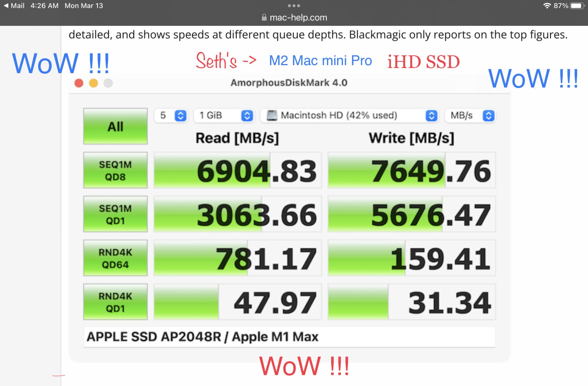The image size is (588, 386).
Task: Tap the Back to Mail arrow
Action: click(x=6, y=6)
